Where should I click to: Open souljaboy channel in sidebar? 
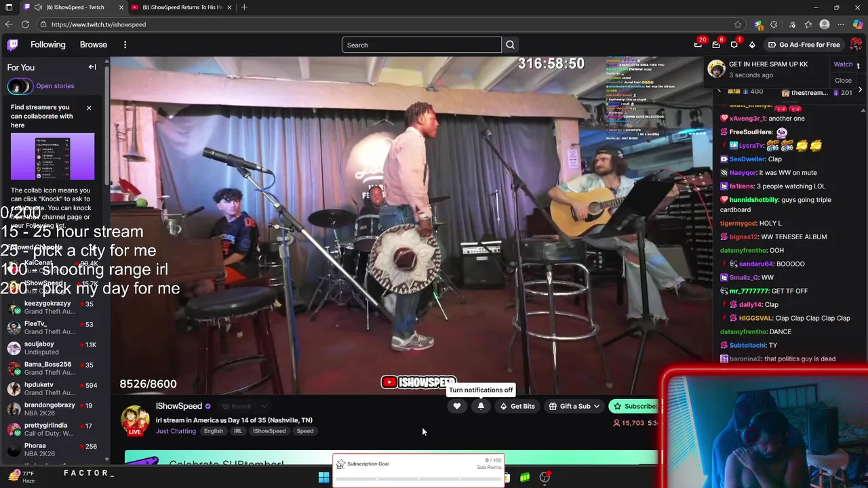52,348
